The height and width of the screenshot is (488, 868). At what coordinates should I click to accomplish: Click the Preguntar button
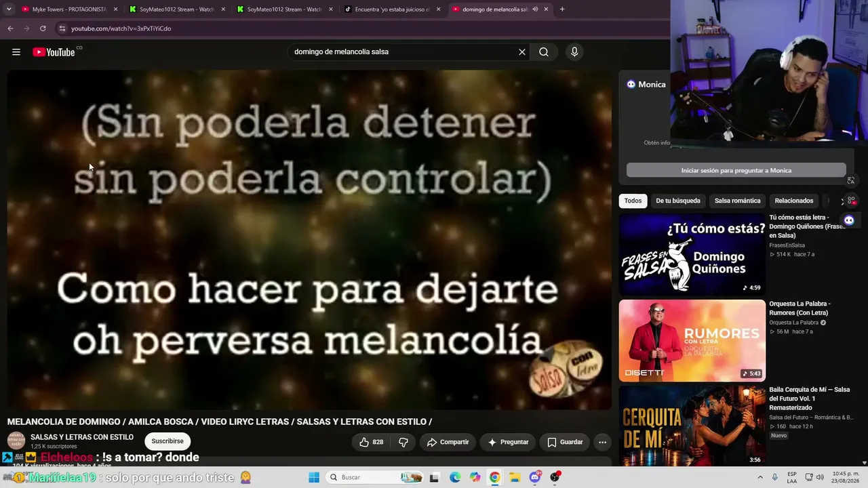[x=508, y=442]
